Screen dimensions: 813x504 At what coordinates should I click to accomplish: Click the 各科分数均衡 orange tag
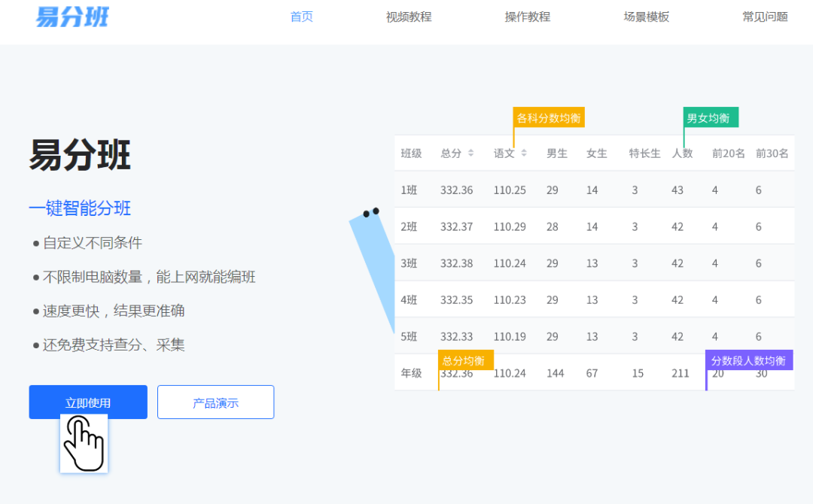click(x=549, y=117)
